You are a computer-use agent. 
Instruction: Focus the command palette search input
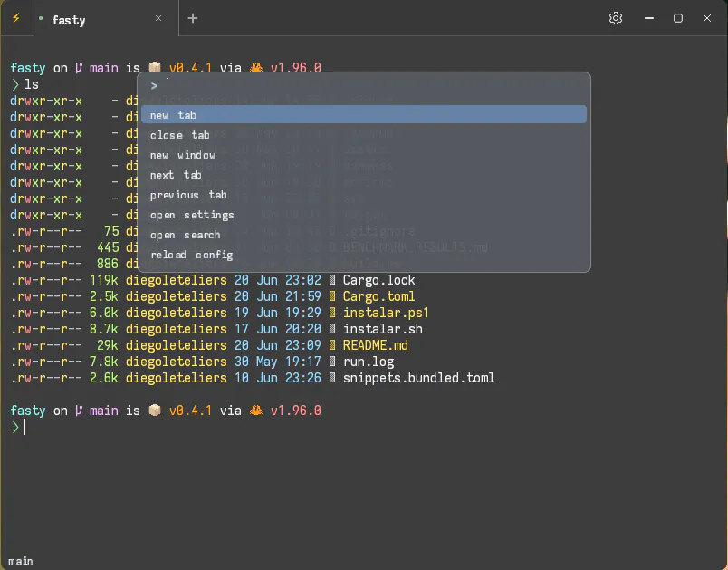pyautogui.click(x=363, y=85)
